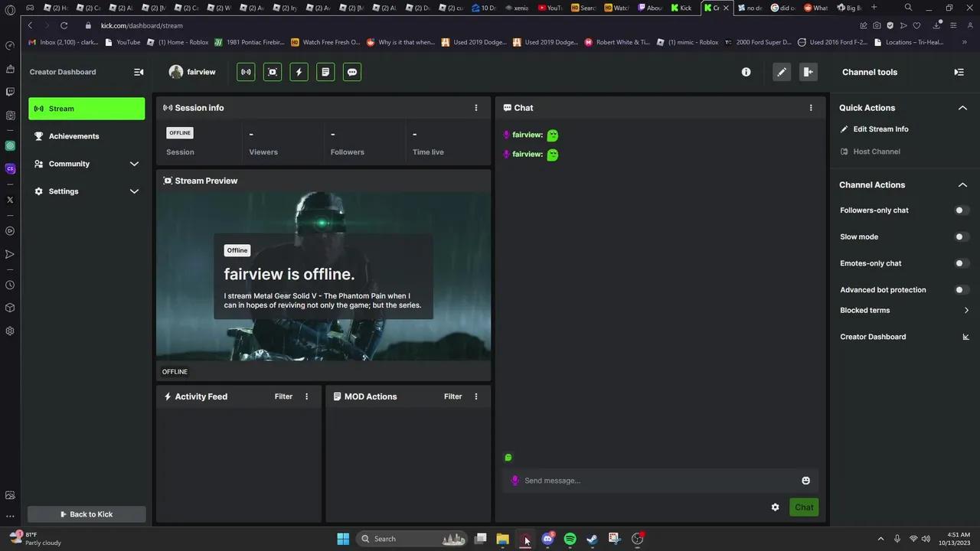The width and height of the screenshot is (980, 551).
Task: Open Session info three-dot menu
Action: [x=476, y=108]
